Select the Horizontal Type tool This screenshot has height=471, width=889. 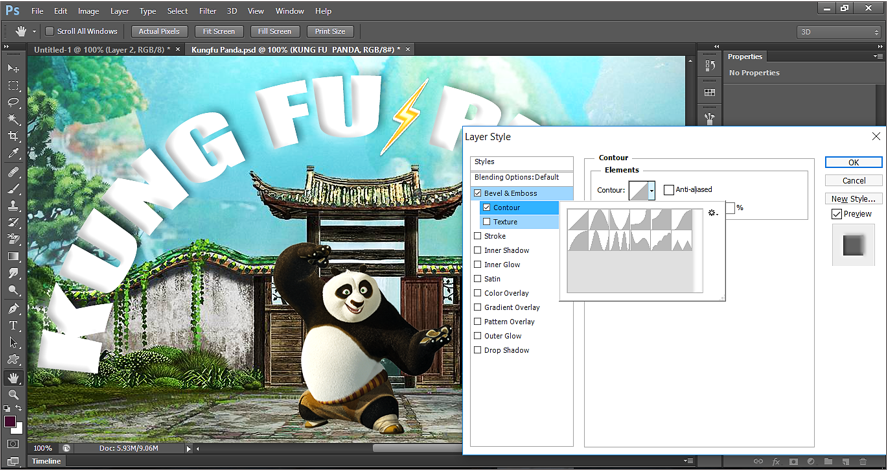(13, 326)
